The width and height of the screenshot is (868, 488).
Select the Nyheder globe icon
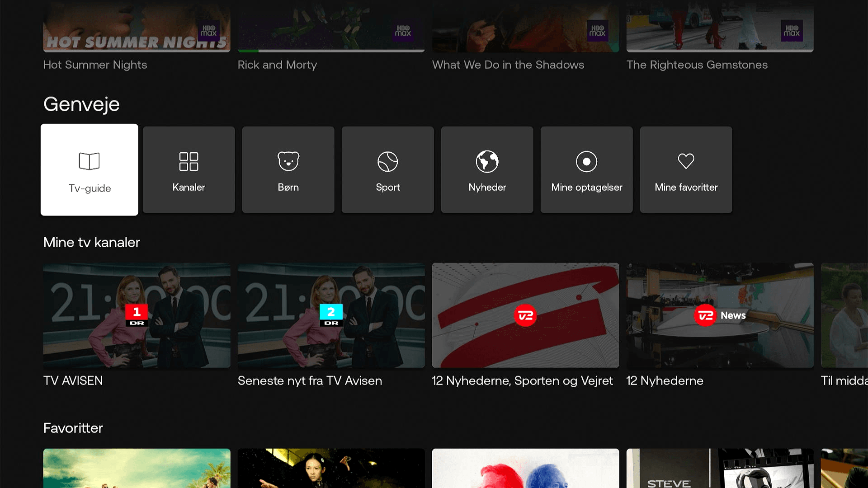[487, 161]
